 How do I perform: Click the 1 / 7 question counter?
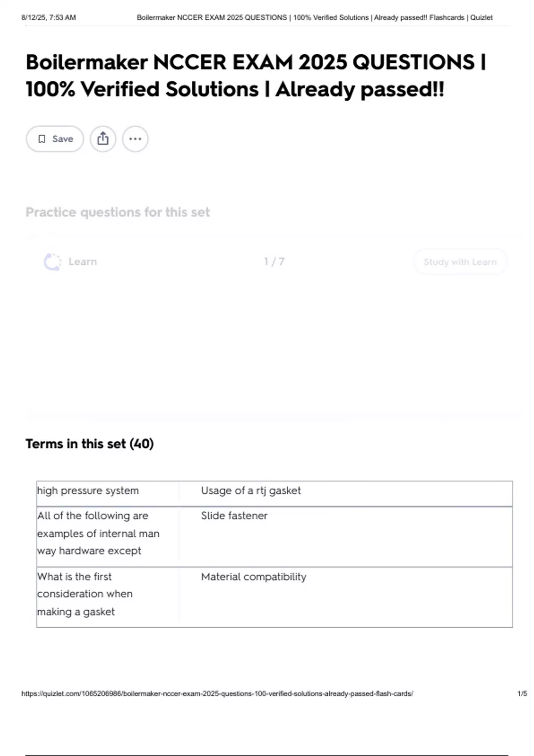point(274,261)
